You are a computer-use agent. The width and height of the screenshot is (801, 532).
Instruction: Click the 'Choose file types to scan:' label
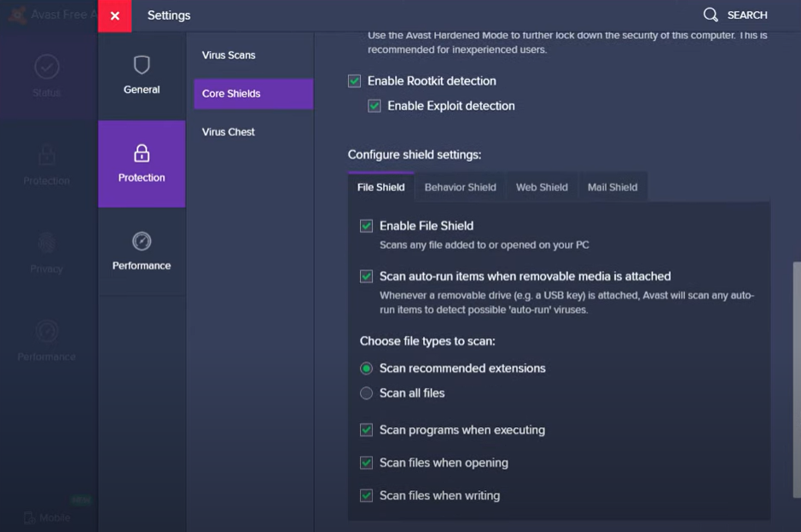427,341
